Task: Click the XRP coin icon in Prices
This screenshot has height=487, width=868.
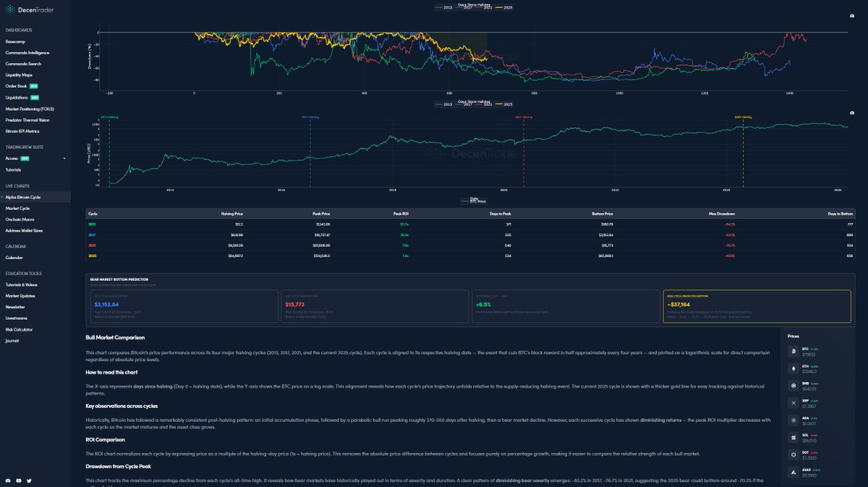Action: tap(795, 402)
